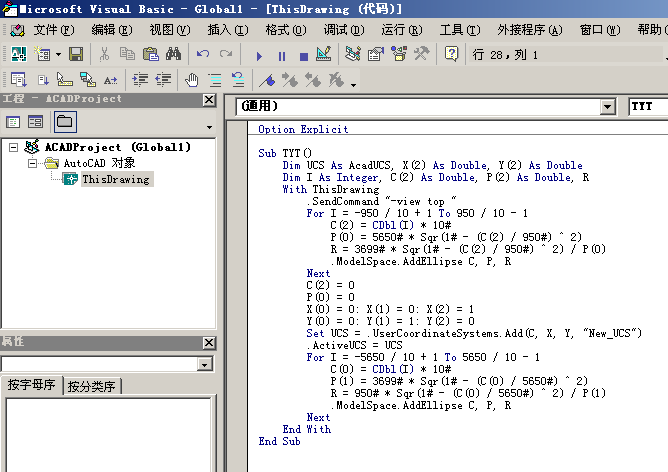Toggle Folders view in project panel
The height and width of the screenshot is (472, 668).
click(x=65, y=122)
